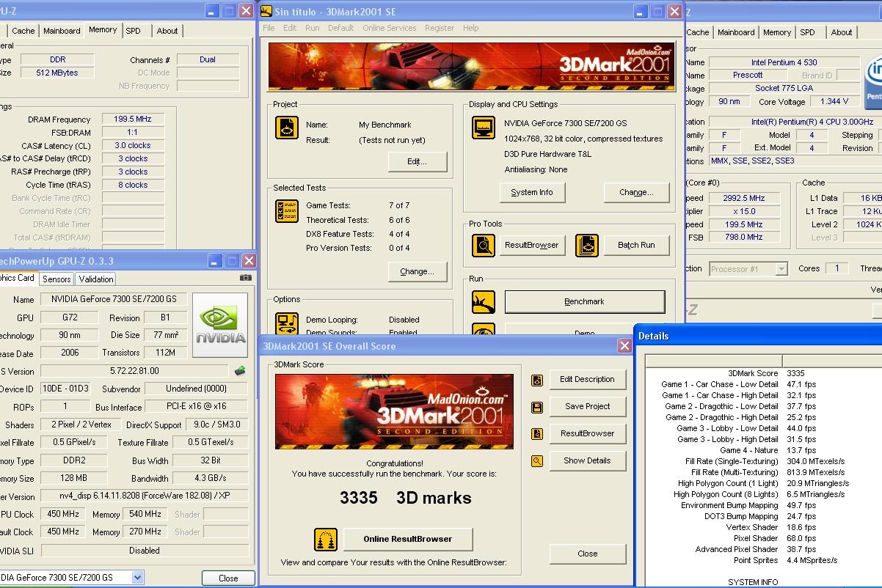Click the GPU name field in GPU-Z

(x=113, y=299)
